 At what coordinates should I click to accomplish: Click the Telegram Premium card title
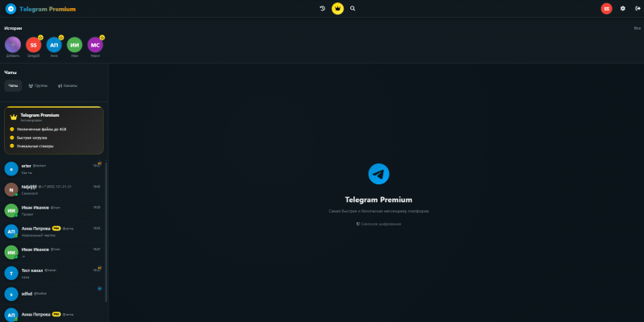click(x=39, y=115)
